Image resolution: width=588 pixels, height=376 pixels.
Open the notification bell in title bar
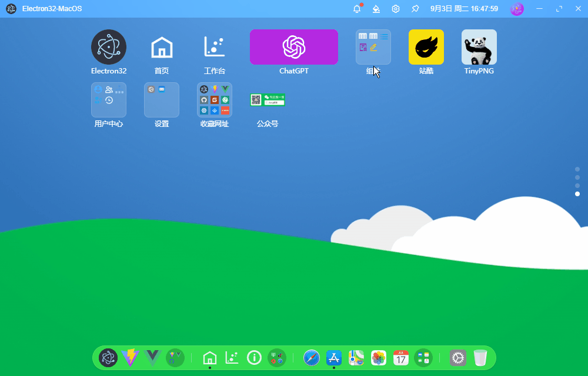[357, 9]
